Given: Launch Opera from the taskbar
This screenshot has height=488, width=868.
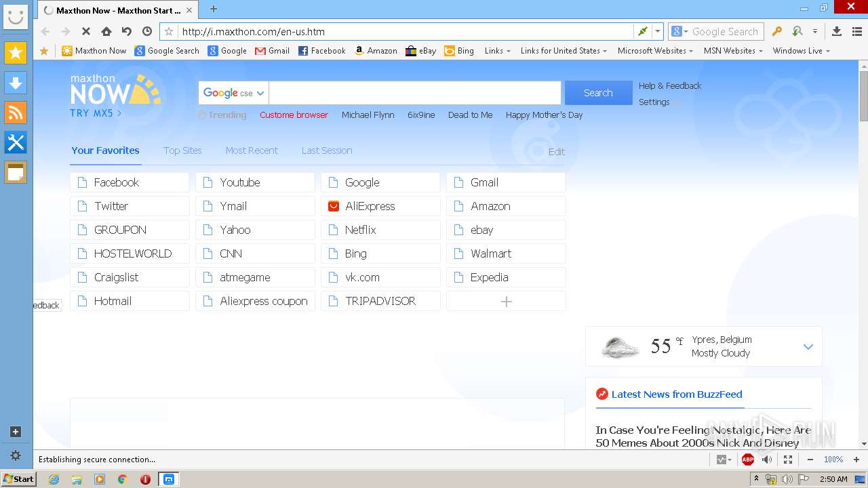Looking at the screenshot, I should pos(145,479).
